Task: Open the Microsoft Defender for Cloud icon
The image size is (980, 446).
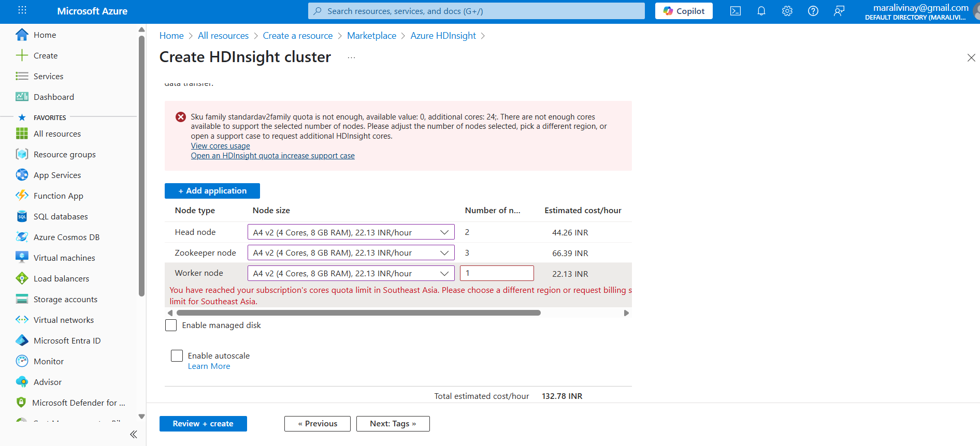Action: click(21, 403)
